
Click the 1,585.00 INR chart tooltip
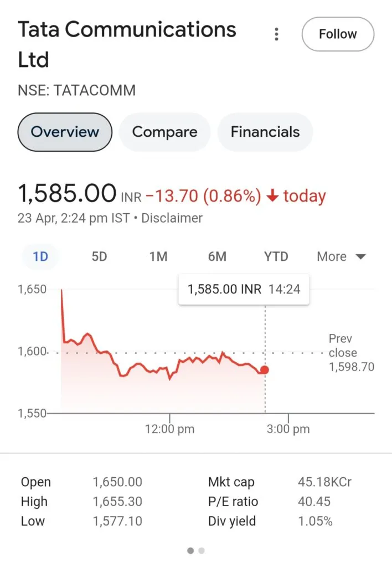[x=244, y=289]
